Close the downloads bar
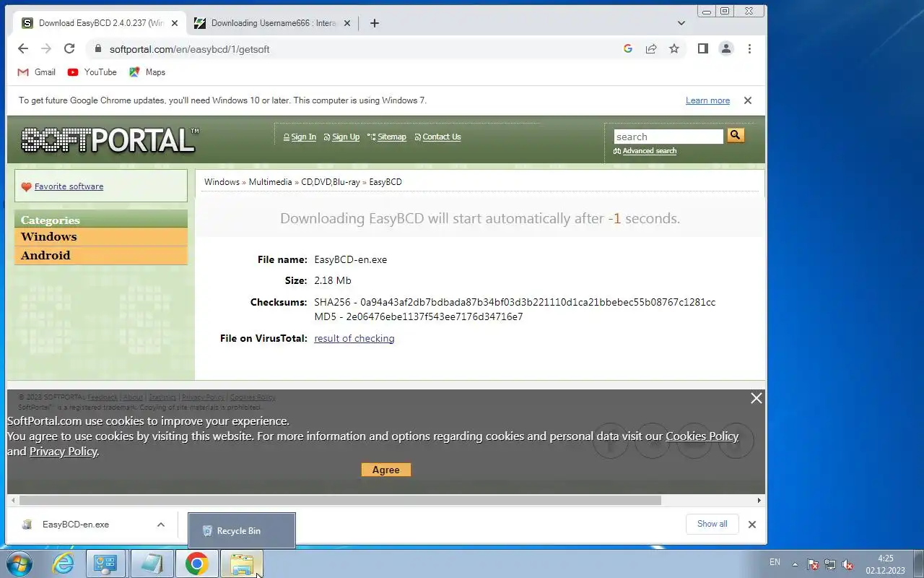 (x=751, y=525)
